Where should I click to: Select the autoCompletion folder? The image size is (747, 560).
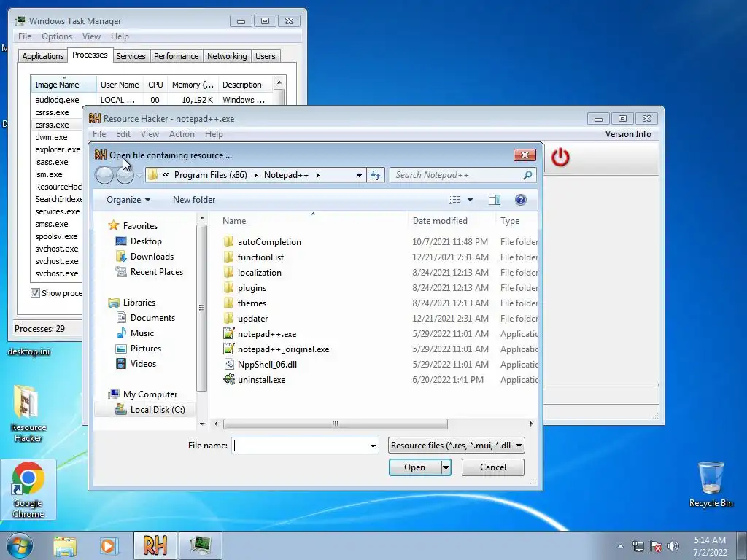pyautogui.click(x=269, y=242)
